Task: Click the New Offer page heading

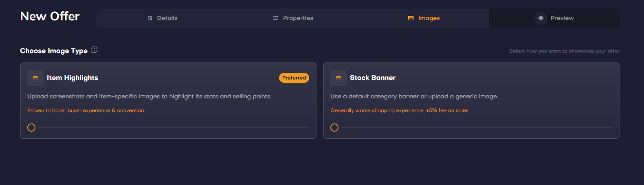Action: pos(50,16)
